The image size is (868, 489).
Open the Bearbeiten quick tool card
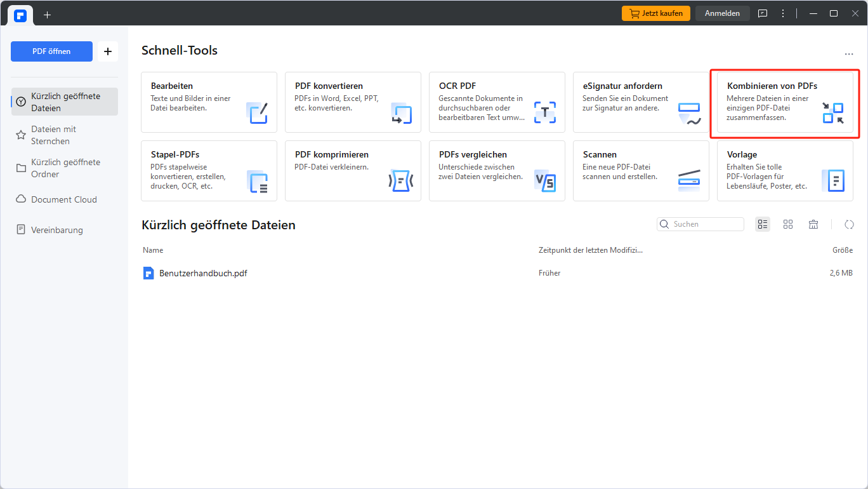(x=209, y=102)
